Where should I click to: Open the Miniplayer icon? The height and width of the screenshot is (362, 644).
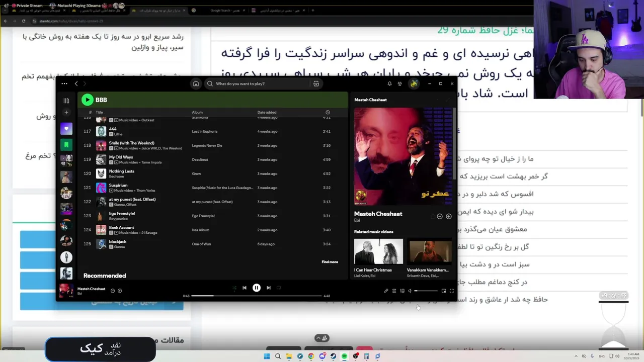(444, 291)
